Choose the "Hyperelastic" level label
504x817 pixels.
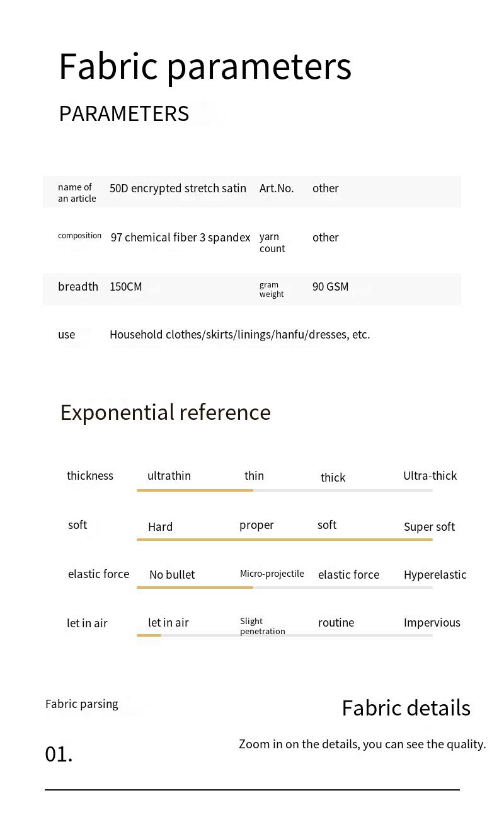pyautogui.click(x=435, y=575)
